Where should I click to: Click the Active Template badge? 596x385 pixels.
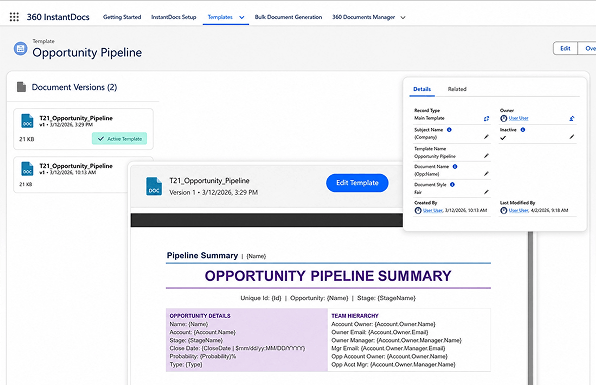[119, 139]
